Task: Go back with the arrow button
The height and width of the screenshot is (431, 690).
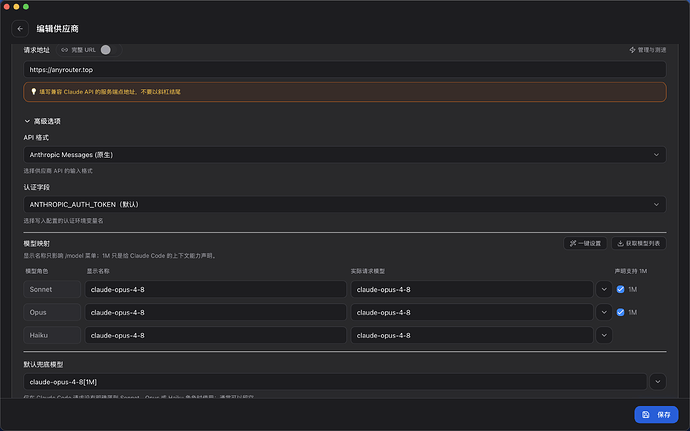Action: pos(20,29)
